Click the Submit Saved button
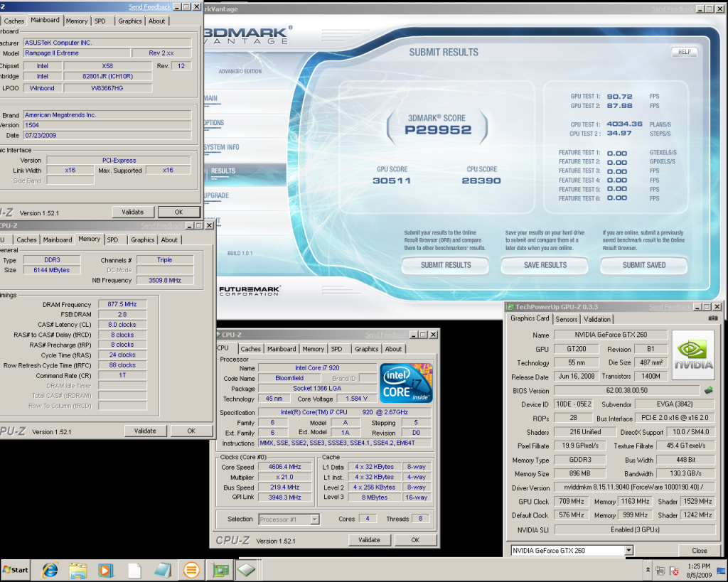 [644, 265]
